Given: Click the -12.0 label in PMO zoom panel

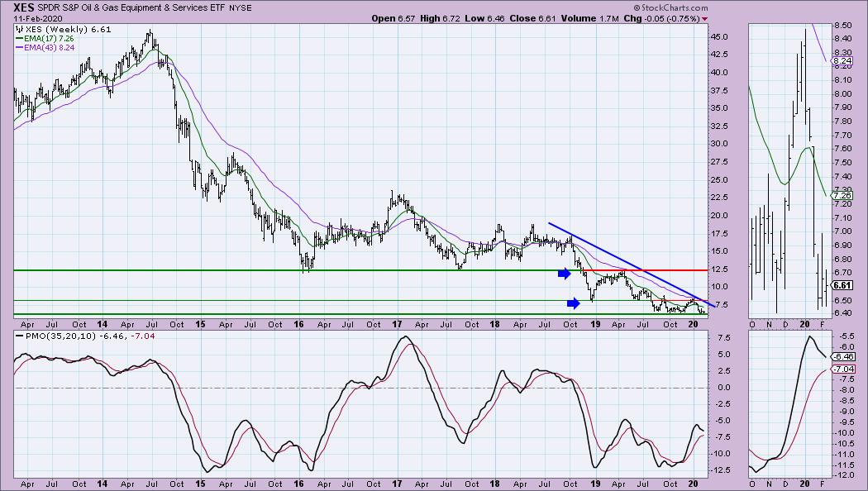Looking at the screenshot, I should click(x=845, y=475).
